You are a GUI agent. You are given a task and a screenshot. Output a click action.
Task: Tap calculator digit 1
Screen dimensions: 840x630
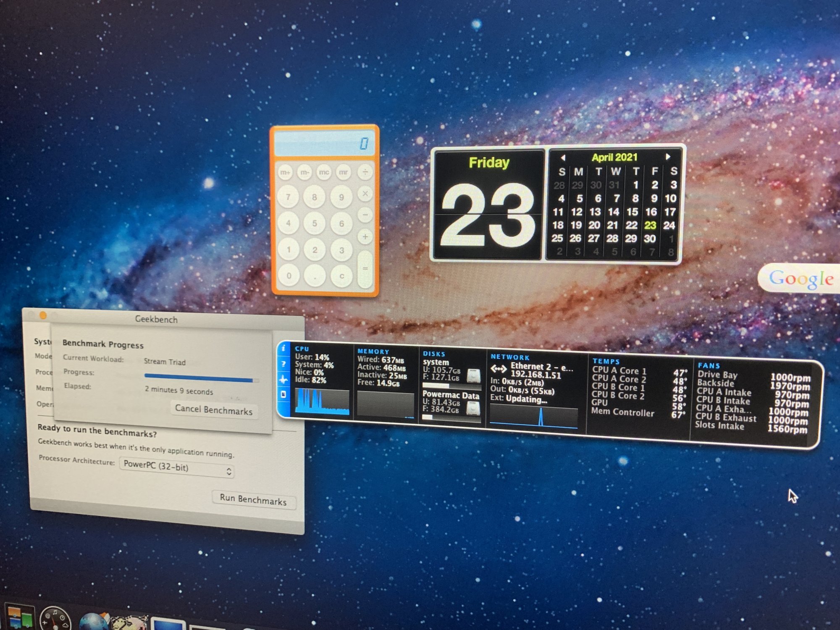point(289,249)
